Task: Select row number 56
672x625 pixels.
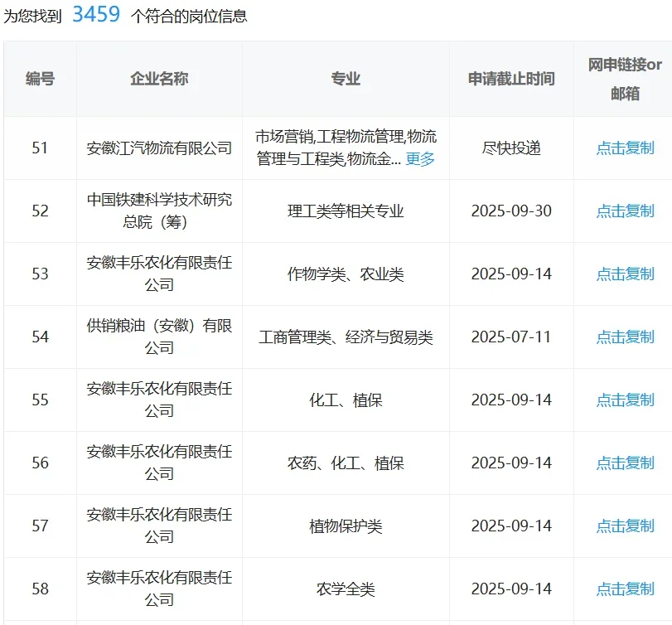Action: point(40,463)
